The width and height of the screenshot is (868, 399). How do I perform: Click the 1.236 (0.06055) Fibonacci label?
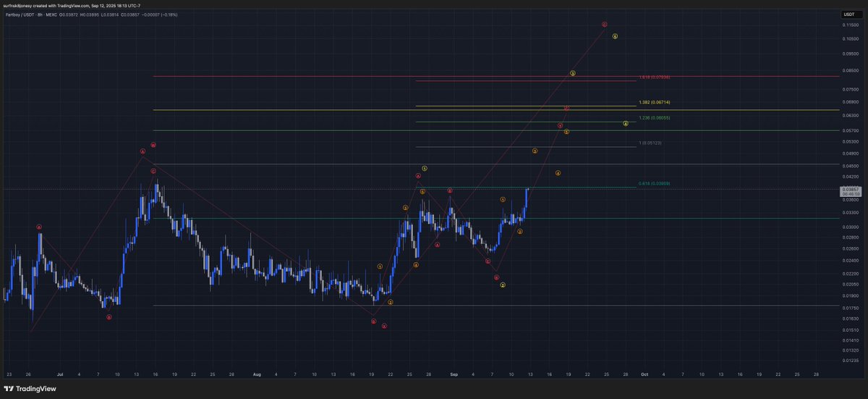tap(655, 118)
